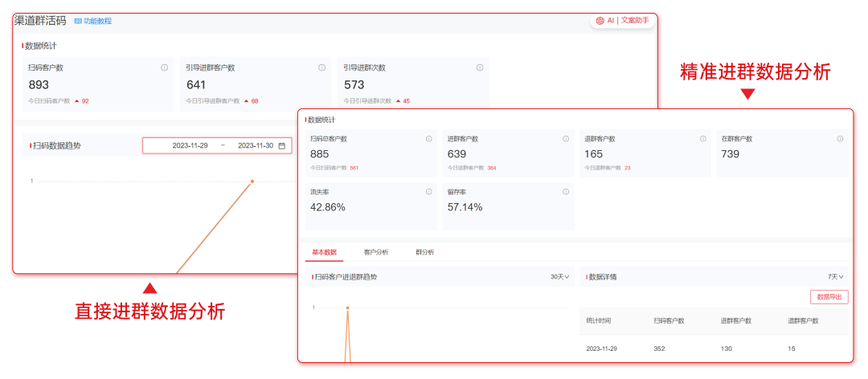Click the 数据导出 export button
This screenshot has width=868, height=379.
point(829,297)
